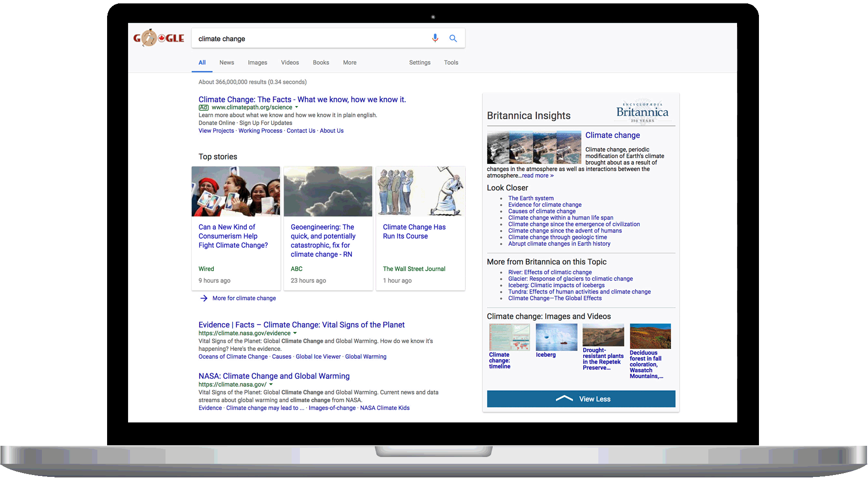The height and width of the screenshot is (493, 868).
Task: Open Iceberg: Climatic impacts of icebergs link
Action: pyautogui.click(x=556, y=285)
